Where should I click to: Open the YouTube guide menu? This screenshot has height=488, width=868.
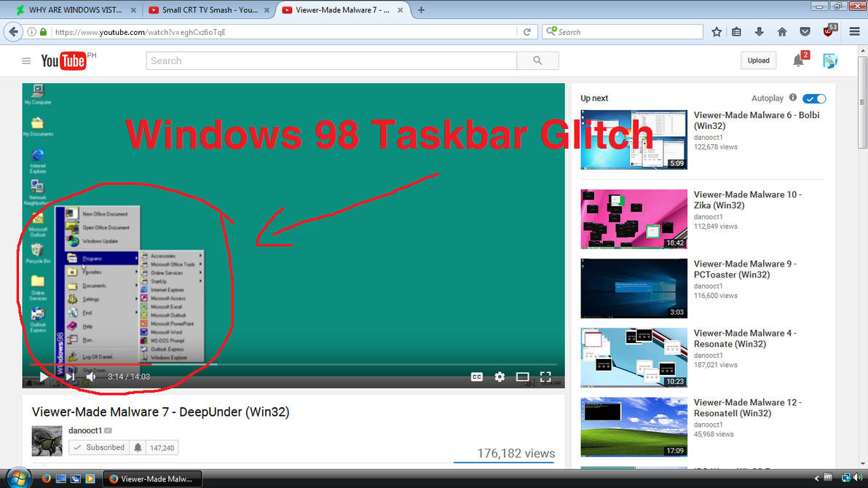[26, 60]
